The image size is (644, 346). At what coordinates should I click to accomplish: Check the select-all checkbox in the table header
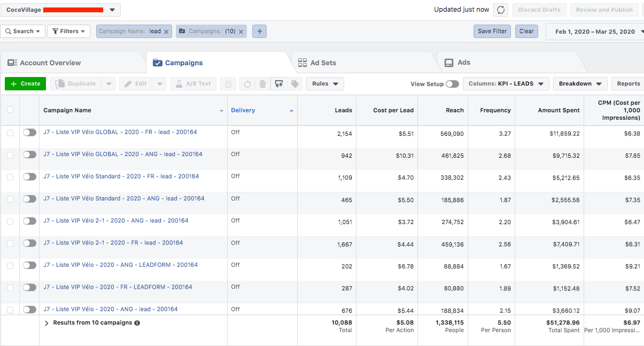click(10, 110)
